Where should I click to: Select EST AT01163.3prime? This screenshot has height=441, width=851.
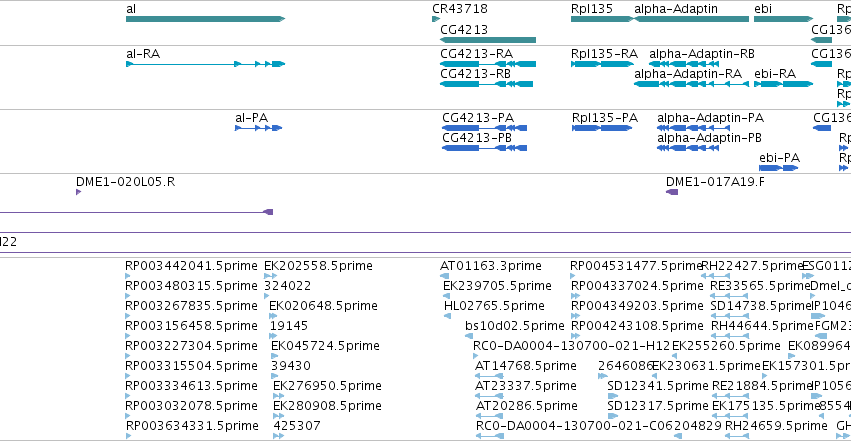click(x=491, y=266)
